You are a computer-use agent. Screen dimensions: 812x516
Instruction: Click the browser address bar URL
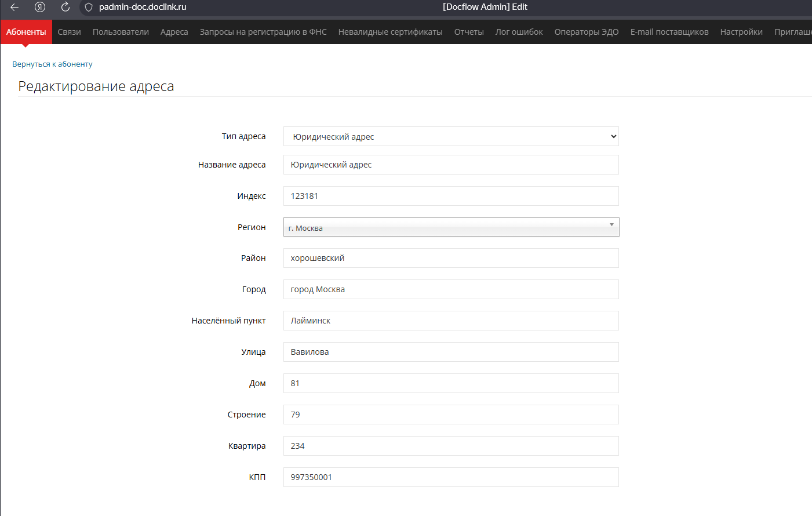[143, 7]
